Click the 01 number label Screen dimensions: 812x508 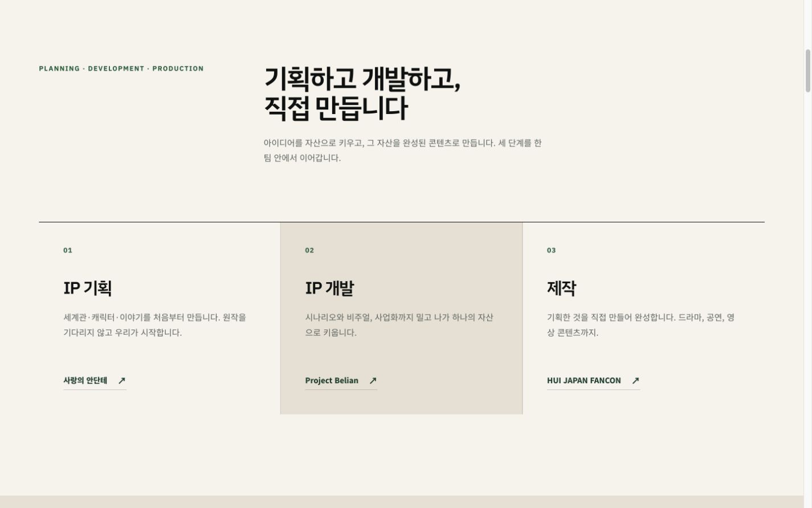[68, 250]
